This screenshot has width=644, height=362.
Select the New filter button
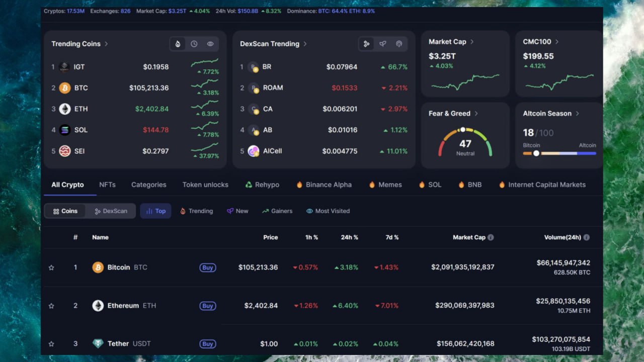237,211
